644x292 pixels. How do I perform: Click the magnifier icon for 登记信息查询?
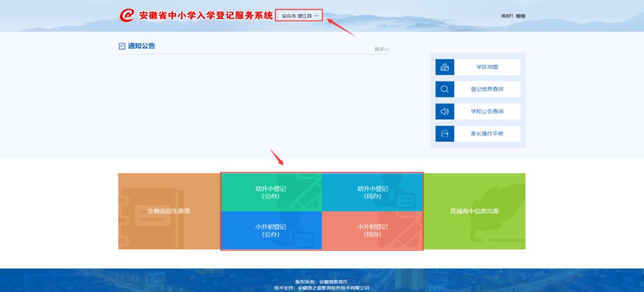click(x=445, y=90)
